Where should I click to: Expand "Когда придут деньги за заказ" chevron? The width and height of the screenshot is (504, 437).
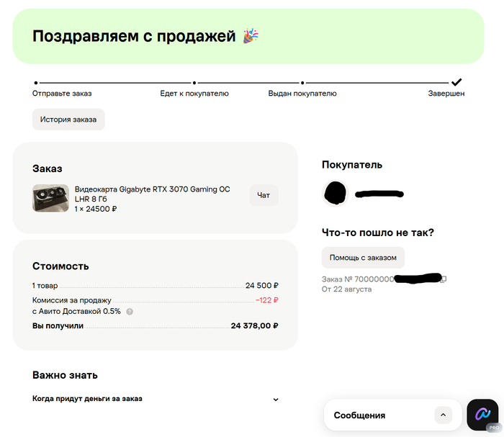coord(276,400)
